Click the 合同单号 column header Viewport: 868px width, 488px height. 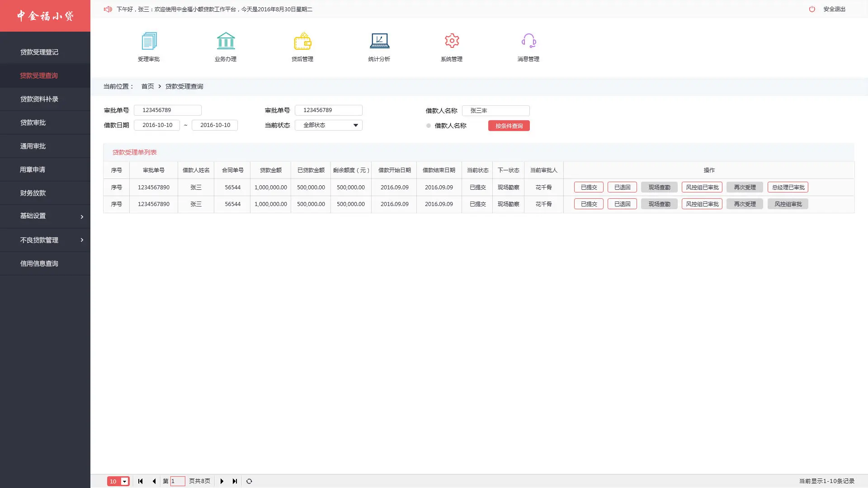[x=233, y=170]
